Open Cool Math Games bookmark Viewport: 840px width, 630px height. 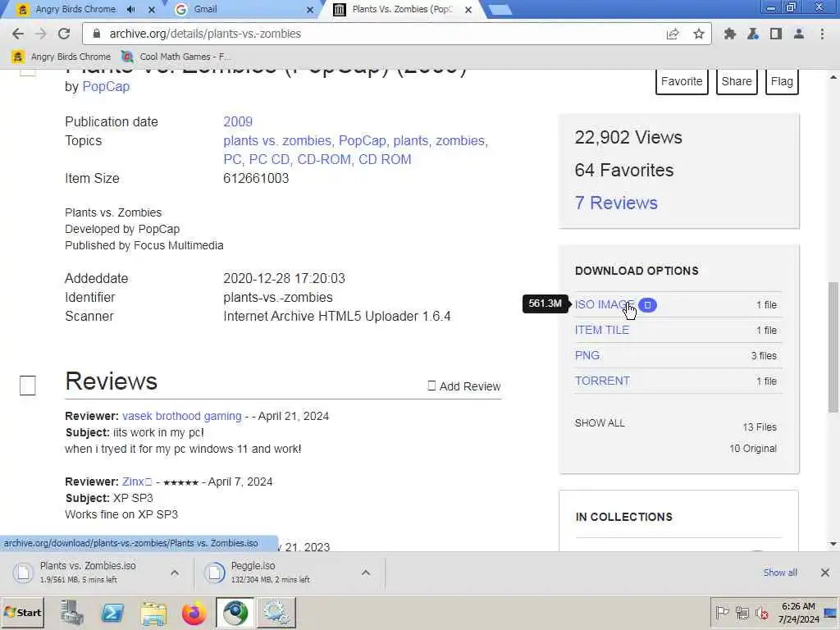click(x=176, y=57)
